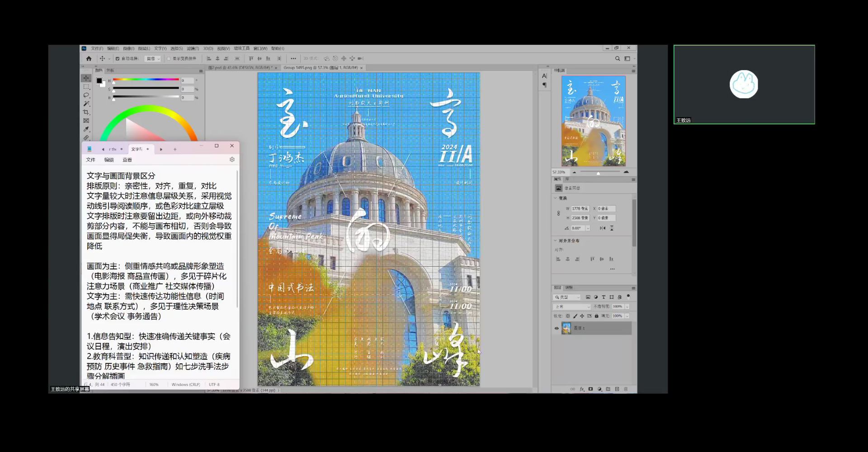868x452 pixels.
Task: Click the foreground color swatch
Action: (x=99, y=81)
